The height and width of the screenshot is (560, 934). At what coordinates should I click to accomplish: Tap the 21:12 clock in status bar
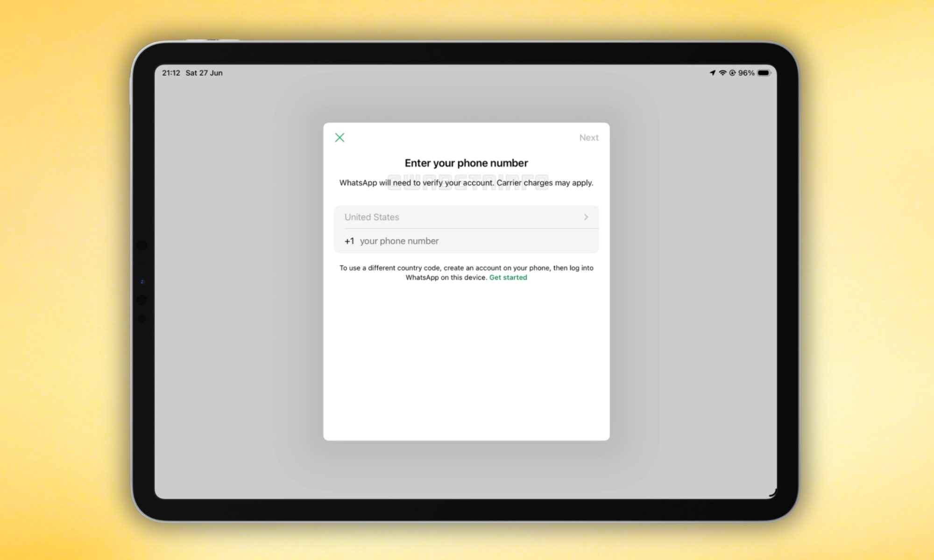point(171,73)
